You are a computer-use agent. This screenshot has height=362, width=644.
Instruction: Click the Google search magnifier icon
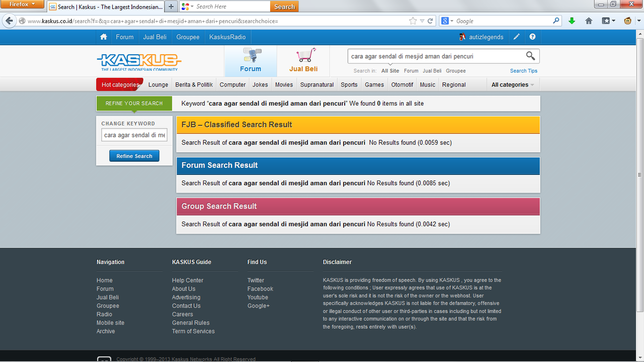[556, 21]
